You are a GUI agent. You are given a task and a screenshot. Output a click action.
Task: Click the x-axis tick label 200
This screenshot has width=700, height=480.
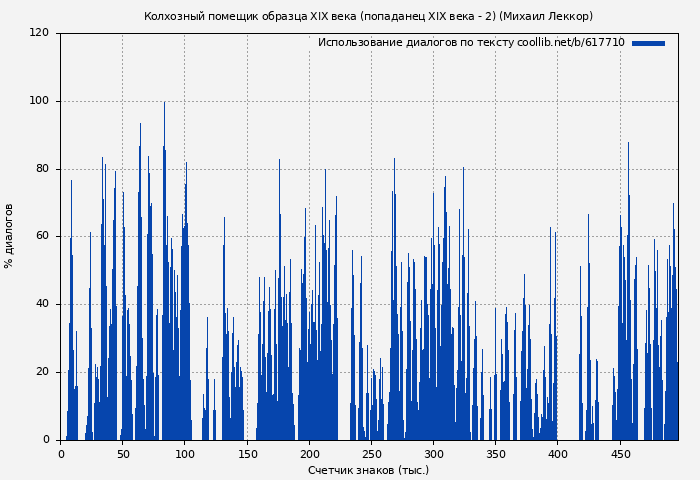click(309, 454)
